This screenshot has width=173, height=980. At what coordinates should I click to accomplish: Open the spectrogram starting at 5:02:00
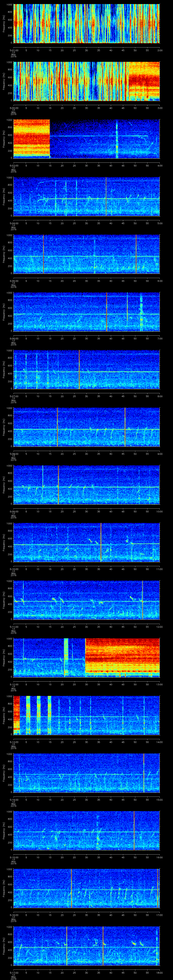(x=86, y=81)
